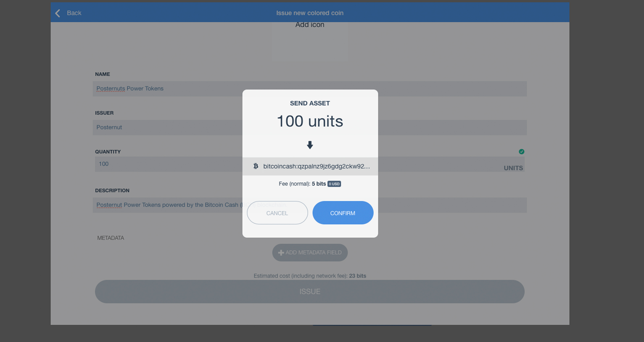Click the large ISSUE button

(x=310, y=292)
